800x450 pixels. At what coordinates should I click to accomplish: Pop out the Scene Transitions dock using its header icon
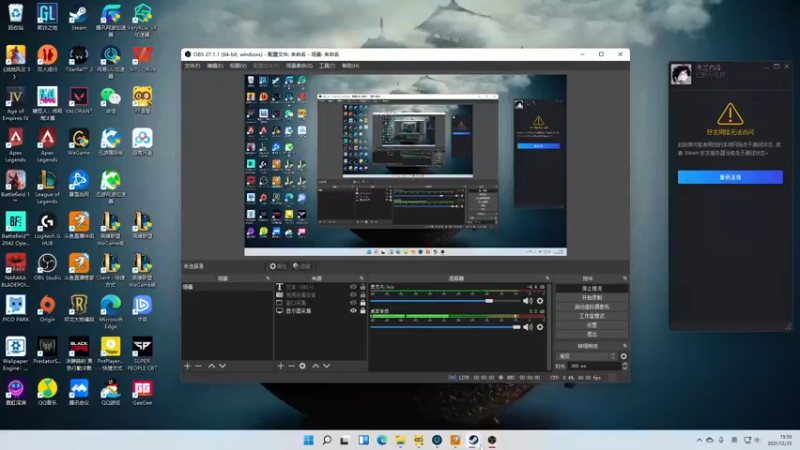pos(624,346)
